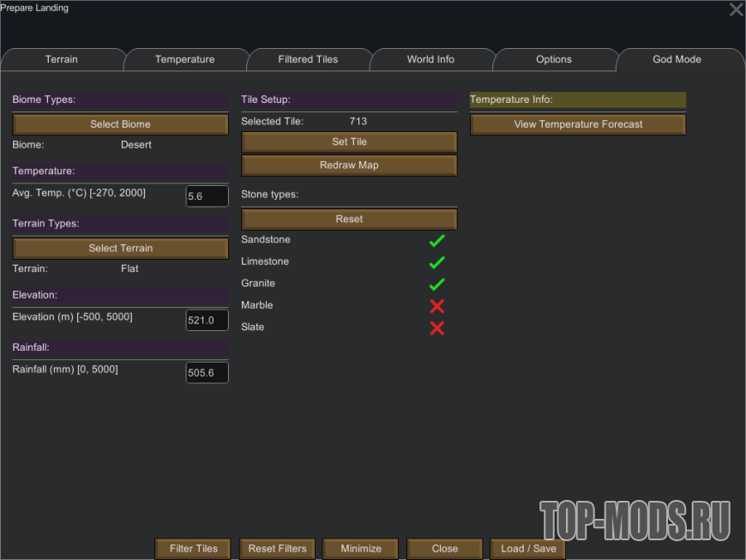Viewport: 746px width, 560px height.
Task: Enable the Marble stone type red cross
Action: [x=436, y=306]
